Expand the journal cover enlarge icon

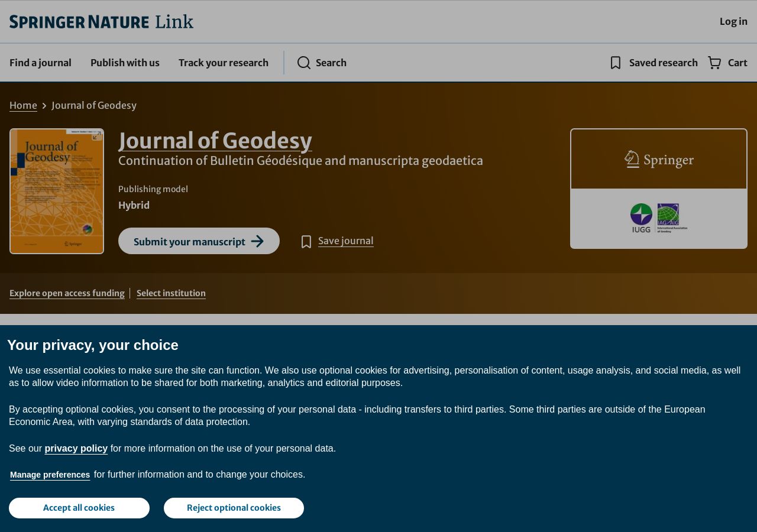pyautogui.click(x=96, y=136)
